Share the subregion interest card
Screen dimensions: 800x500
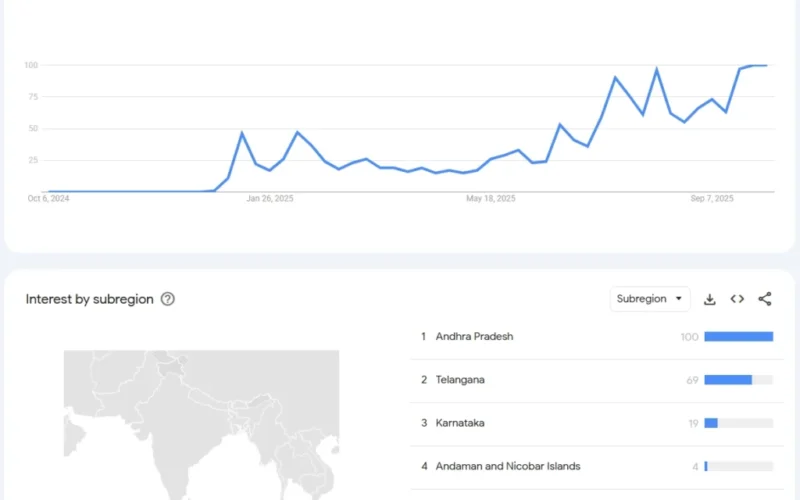765,299
